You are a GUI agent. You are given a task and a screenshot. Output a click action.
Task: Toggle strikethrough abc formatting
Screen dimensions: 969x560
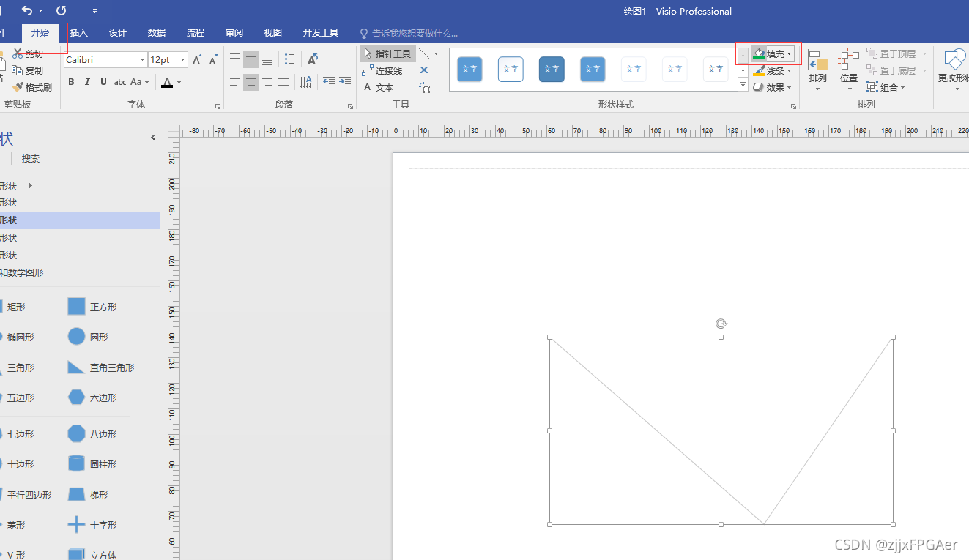coord(120,82)
